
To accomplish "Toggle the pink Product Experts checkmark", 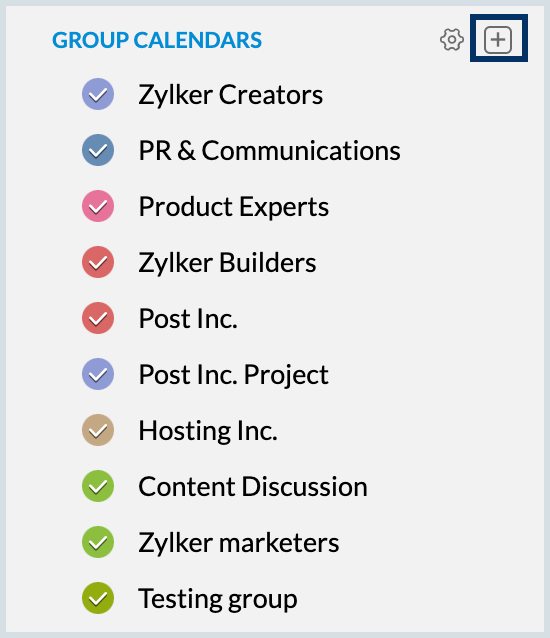I will click(x=98, y=206).
